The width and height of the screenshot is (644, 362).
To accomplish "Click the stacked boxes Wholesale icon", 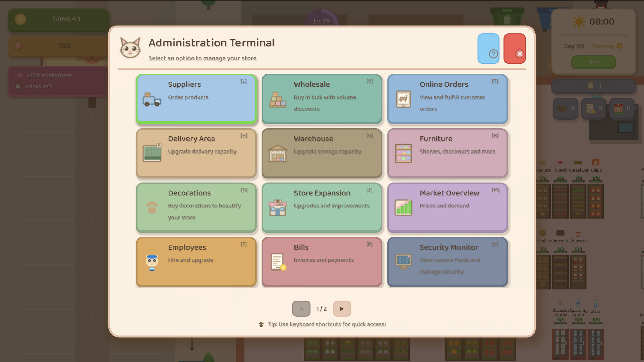I will point(278,99).
